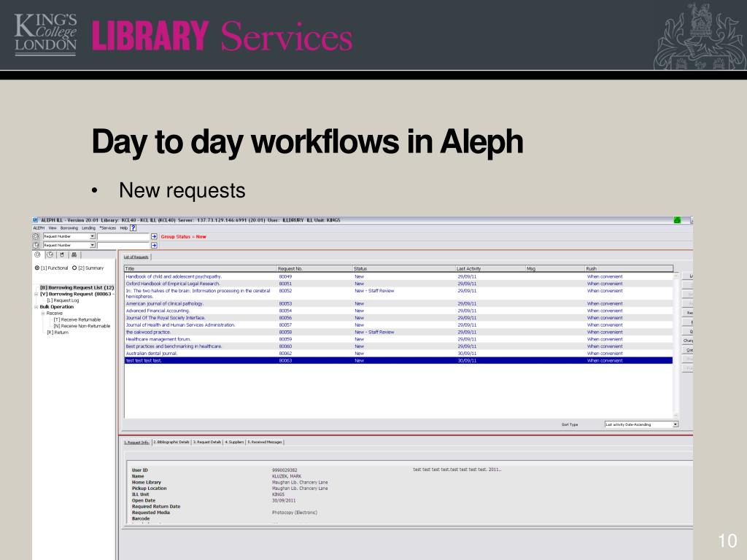Click the second search text input field
747x560 pixels.
[123, 245]
